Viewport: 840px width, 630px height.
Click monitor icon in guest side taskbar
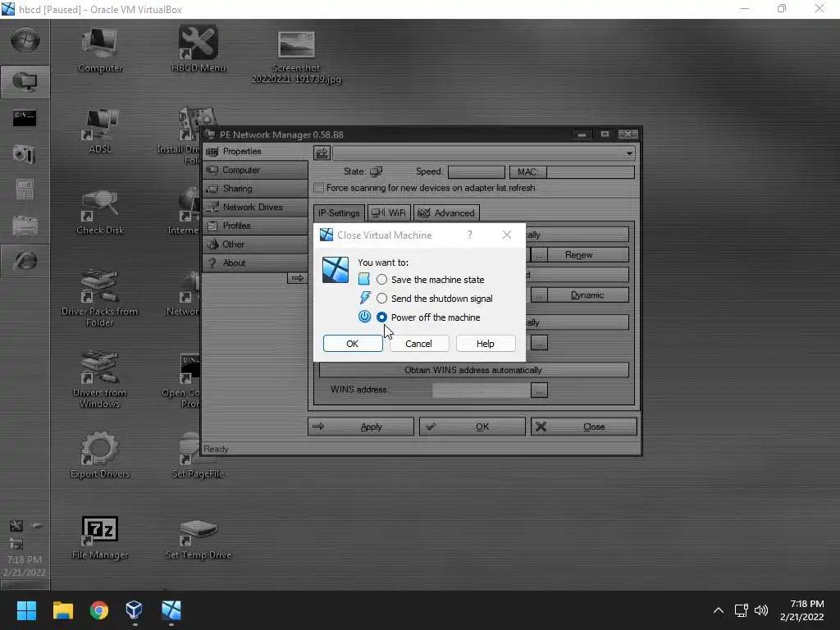point(25,82)
